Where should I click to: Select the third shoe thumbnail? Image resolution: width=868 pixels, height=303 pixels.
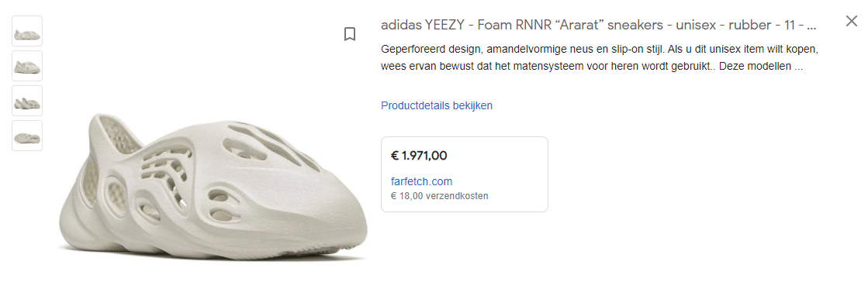(27, 101)
